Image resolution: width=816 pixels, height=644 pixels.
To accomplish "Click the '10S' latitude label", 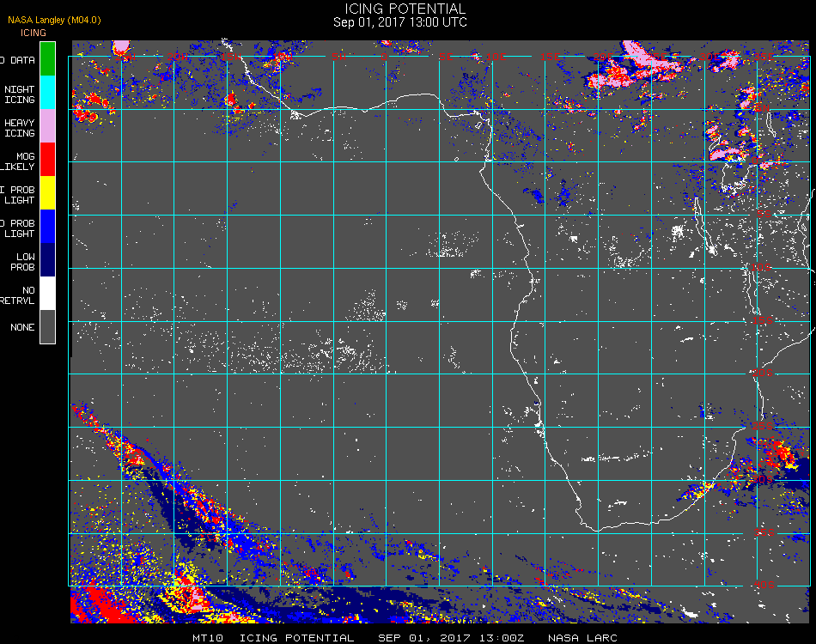I will click(x=761, y=267).
